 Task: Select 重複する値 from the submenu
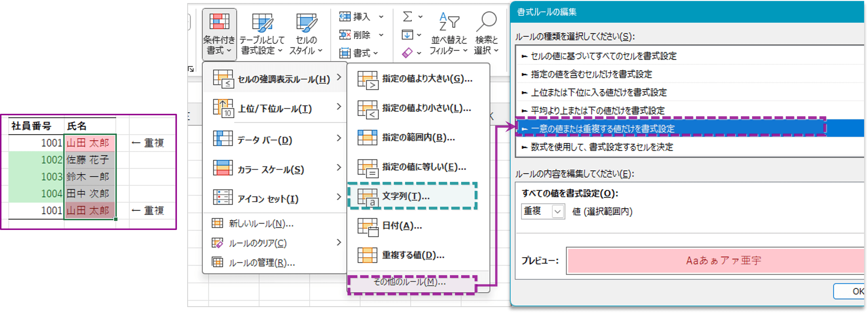click(413, 255)
